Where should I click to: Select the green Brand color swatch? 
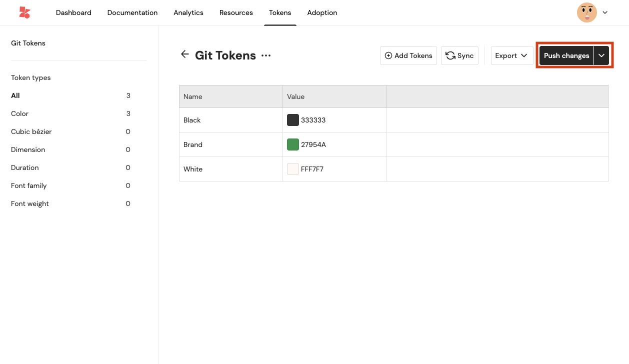coord(293,144)
